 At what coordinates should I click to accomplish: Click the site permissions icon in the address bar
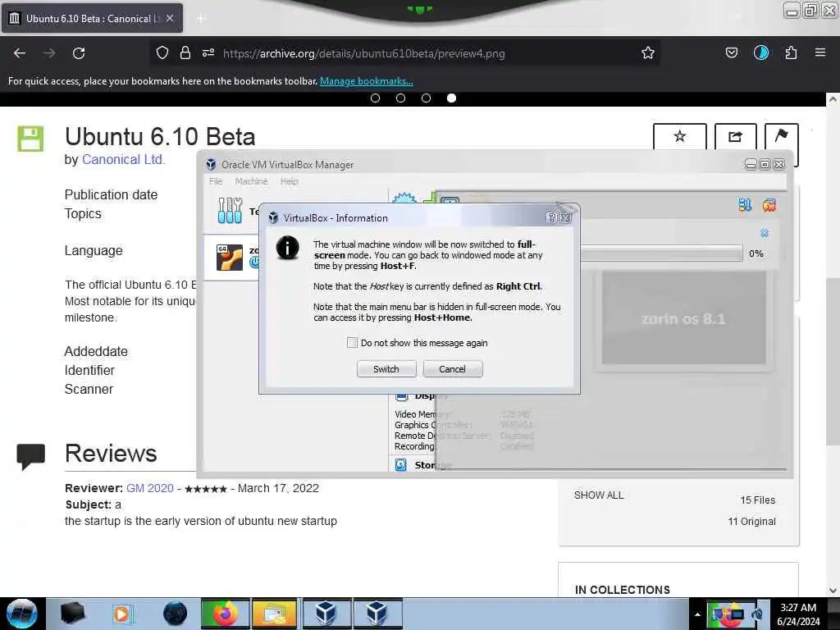(208, 52)
